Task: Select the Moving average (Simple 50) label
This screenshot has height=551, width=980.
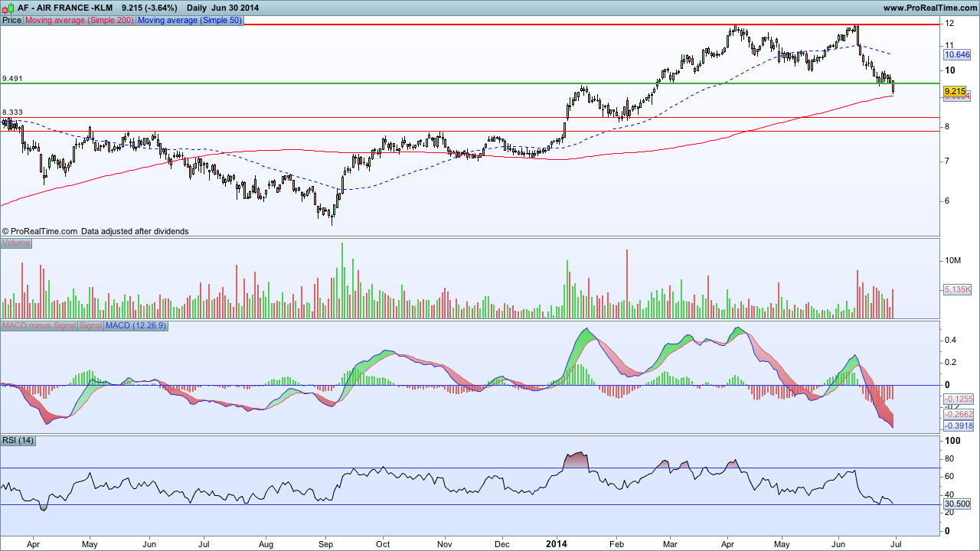Action: tap(189, 21)
